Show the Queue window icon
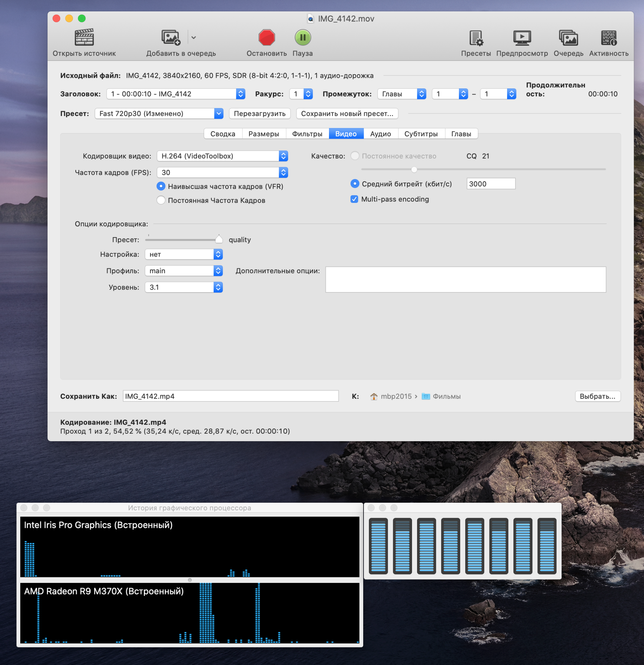Image resolution: width=644 pixels, height=665 pixels. click(x=568, y=38)
